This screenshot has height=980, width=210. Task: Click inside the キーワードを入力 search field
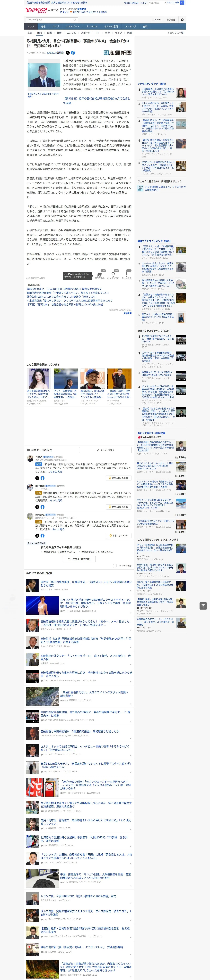coord(50,19)
